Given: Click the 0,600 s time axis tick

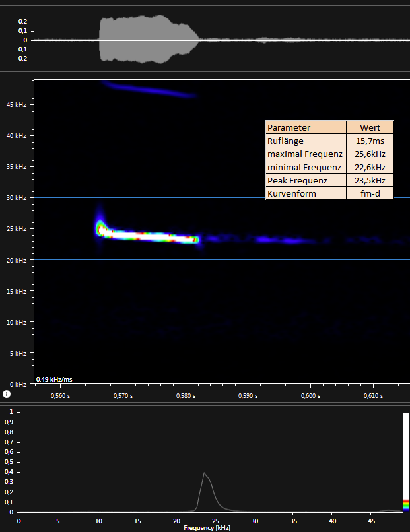Looking at the screenshot, I should point(310,396).
